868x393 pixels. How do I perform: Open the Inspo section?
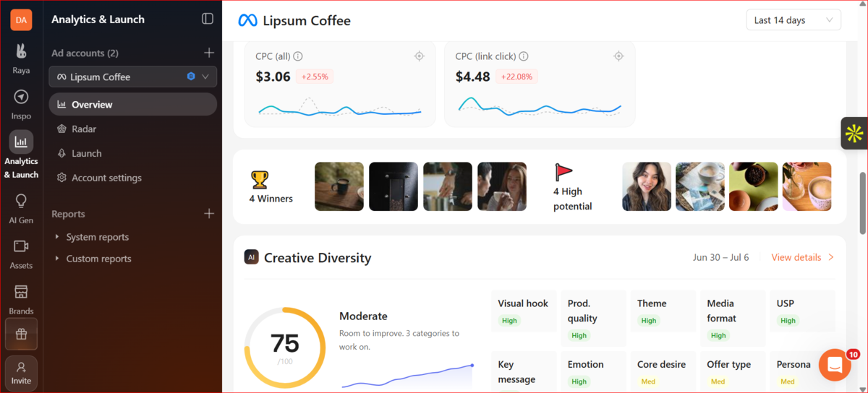[x=21, y=104]
